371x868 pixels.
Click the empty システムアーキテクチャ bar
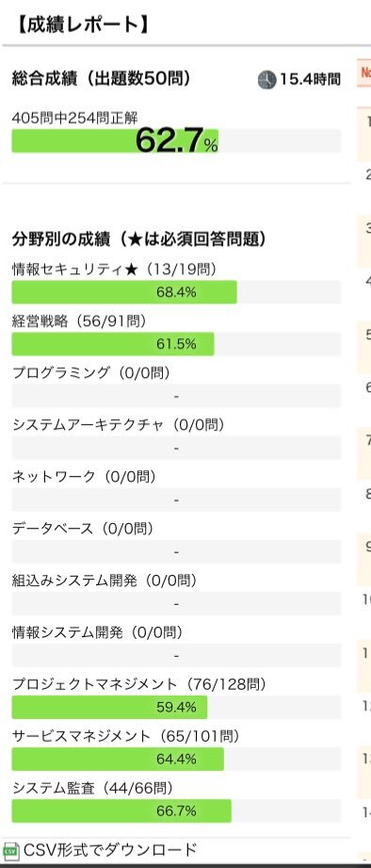(x=176, y=448)
